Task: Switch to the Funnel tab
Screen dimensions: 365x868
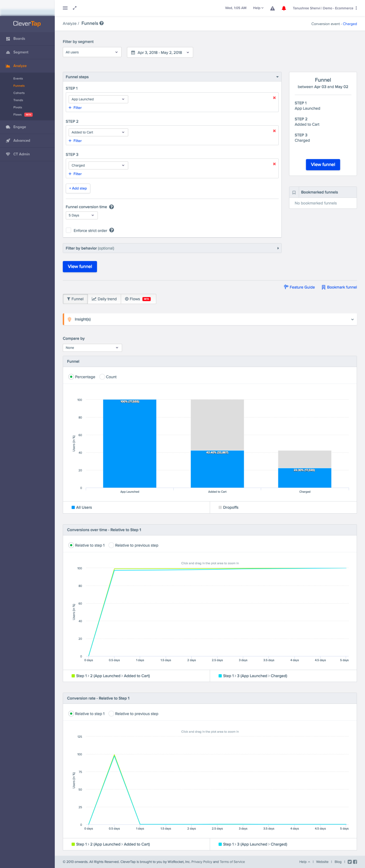Action: coord(75,299)
